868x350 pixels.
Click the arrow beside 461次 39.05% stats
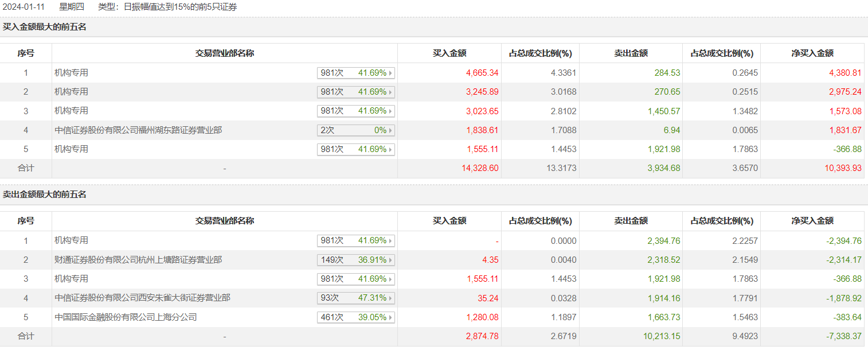(x=391, y=317)
